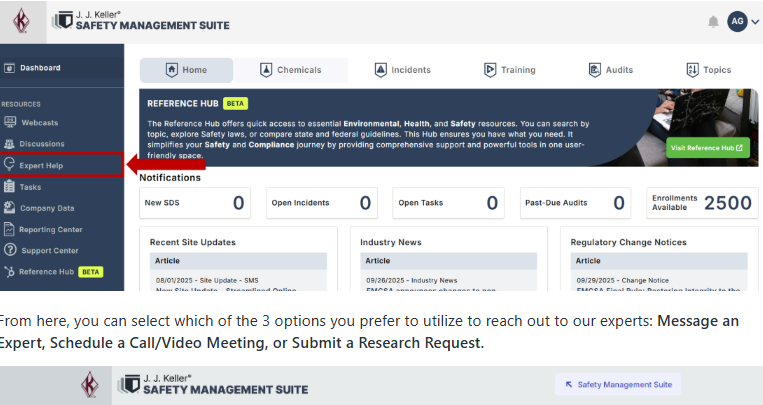Click the Discussions people icon
The height and width of the screenshot is (405, 763).
(9, 144)
